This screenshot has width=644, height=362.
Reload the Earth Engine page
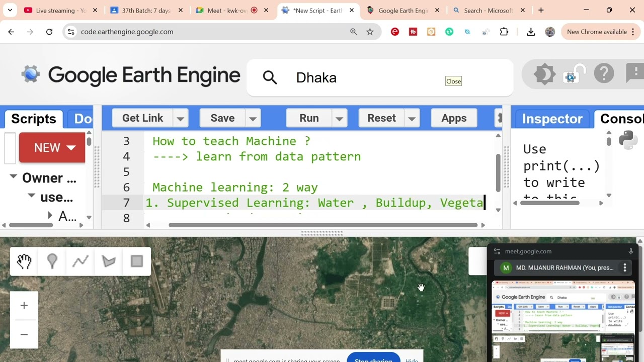(x=49, y=32)
